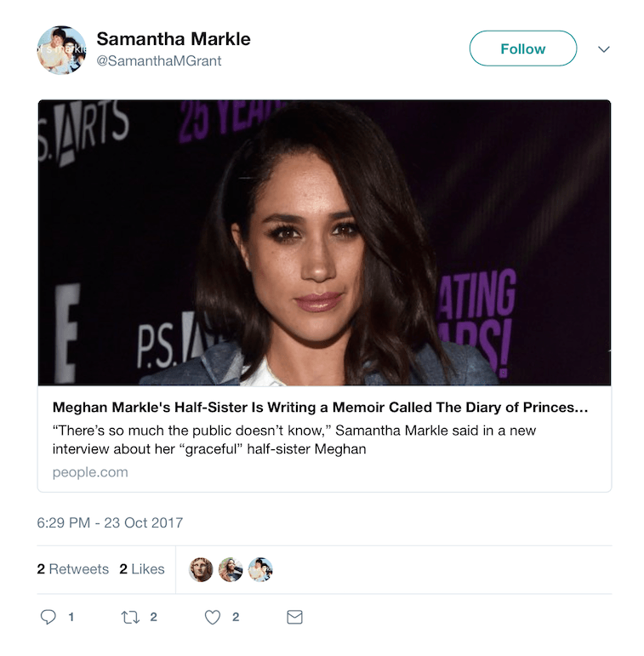This screenshot has width=644, height=656.
Task: Click the heart like icon
Action: click(x=213, y=618)
